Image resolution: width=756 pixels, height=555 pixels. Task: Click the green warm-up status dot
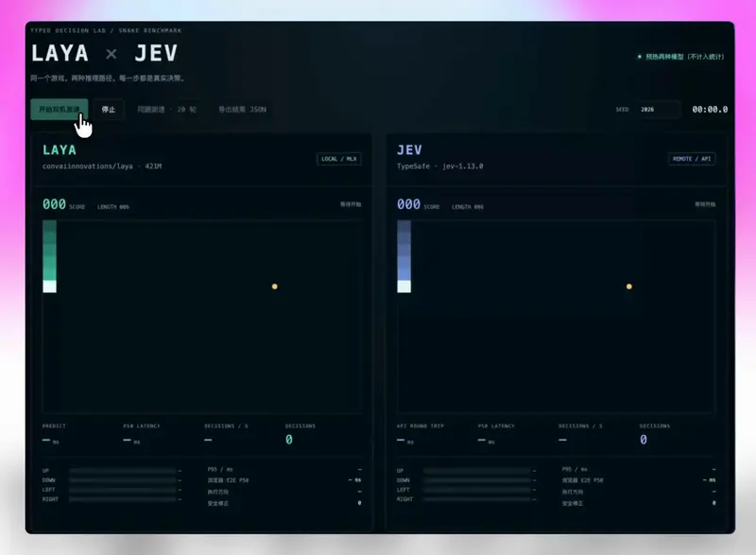[x=640, y=57]
